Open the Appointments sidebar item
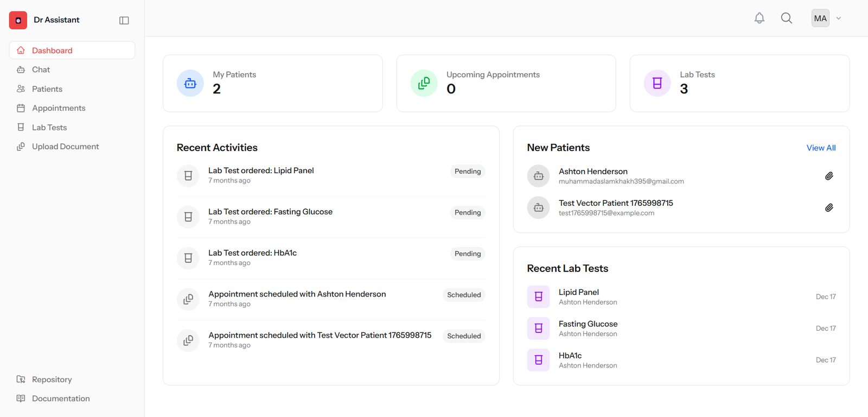 [x=72, y=108]
